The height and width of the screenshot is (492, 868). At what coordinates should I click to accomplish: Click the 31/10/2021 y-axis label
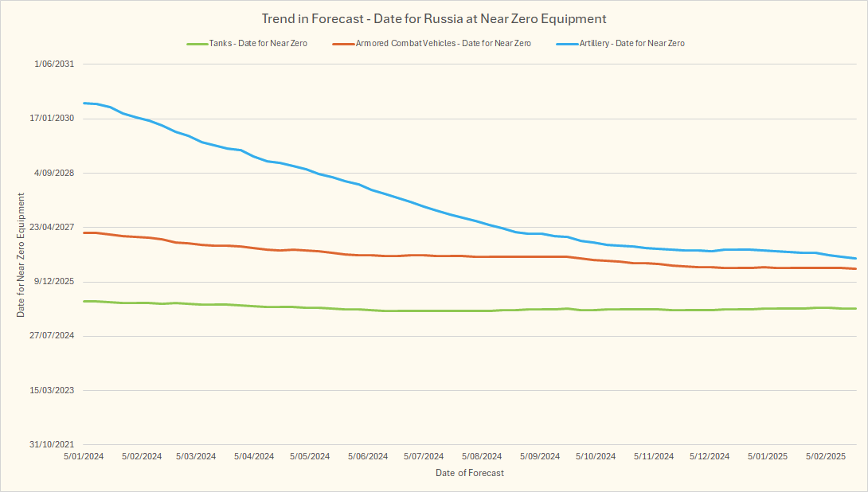click(x=53, y=444)
